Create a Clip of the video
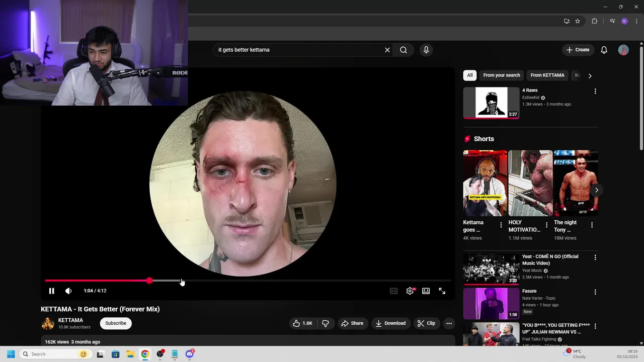644x362 pixels. click(426, 323)
